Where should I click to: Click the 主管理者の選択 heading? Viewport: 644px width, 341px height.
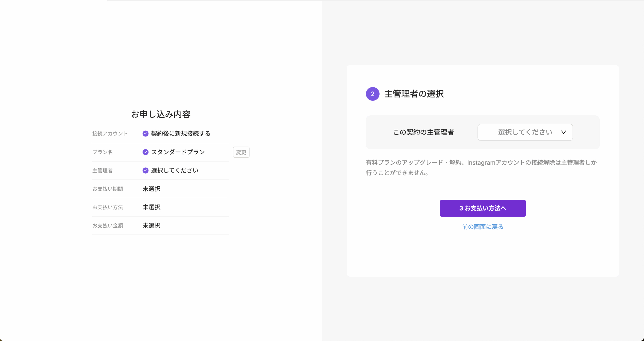click(x=414, y=94)
